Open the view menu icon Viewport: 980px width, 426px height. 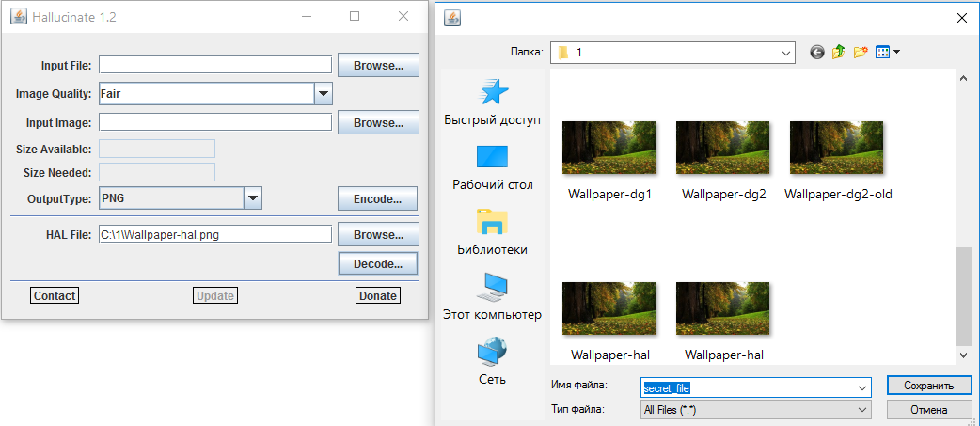887,52
